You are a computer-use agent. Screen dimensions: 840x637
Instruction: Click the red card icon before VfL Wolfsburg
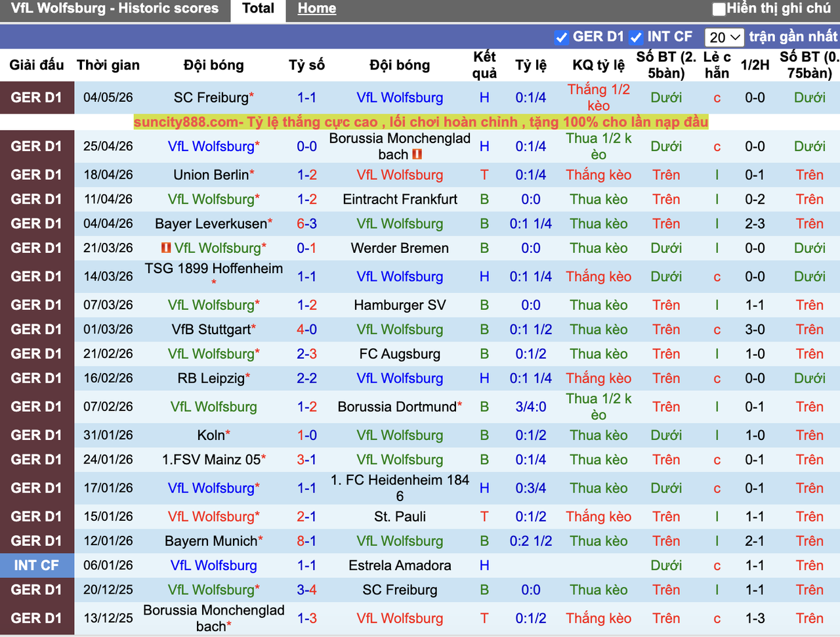[166, 248]
